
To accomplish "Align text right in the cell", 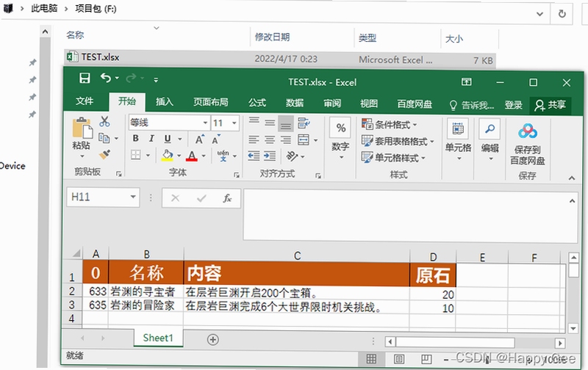I will click(x=285, y=140).
